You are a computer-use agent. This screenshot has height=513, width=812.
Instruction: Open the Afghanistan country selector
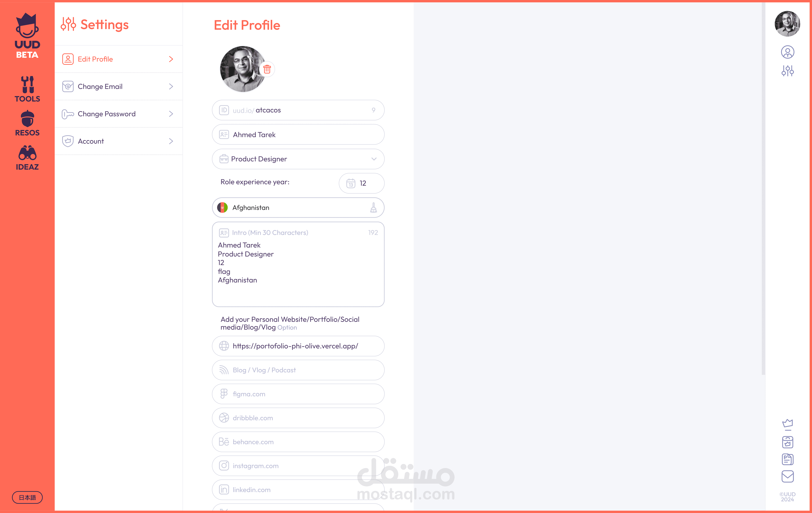[x=298, y=207]
